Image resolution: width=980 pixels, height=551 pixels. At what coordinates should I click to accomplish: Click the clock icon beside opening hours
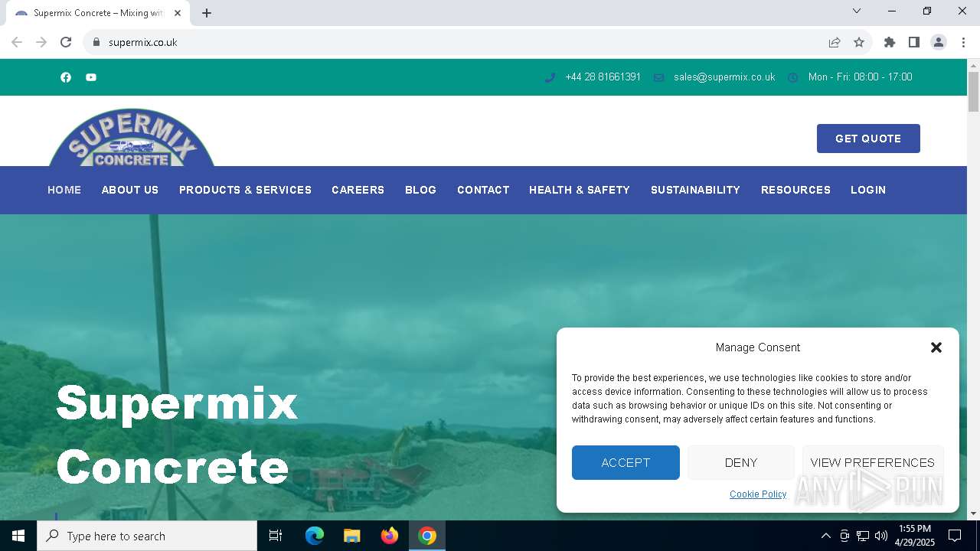793,77
